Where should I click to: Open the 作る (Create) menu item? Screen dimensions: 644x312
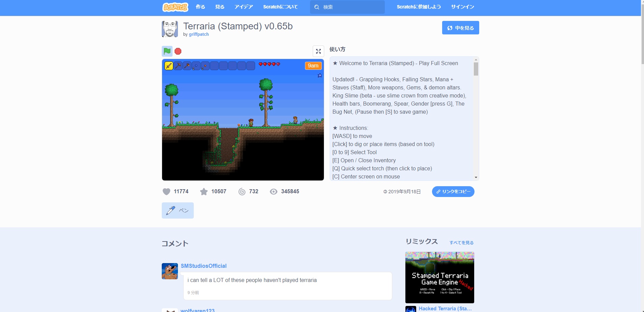[201, 7]
